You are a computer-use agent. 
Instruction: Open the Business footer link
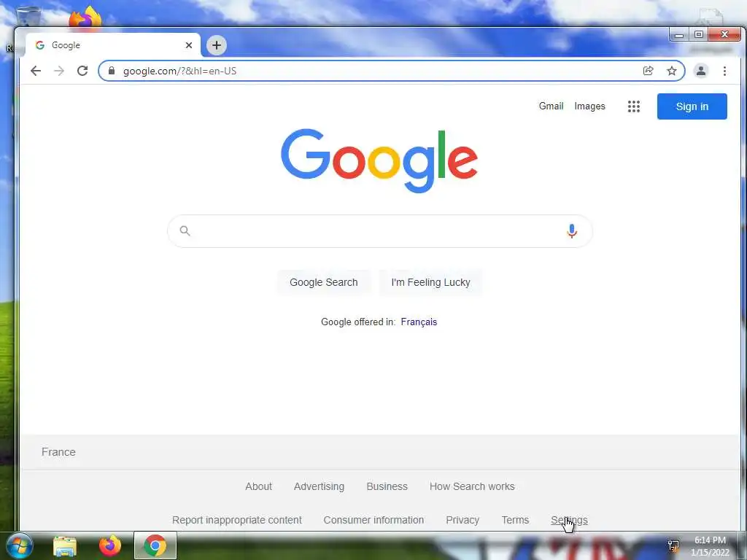387,486
